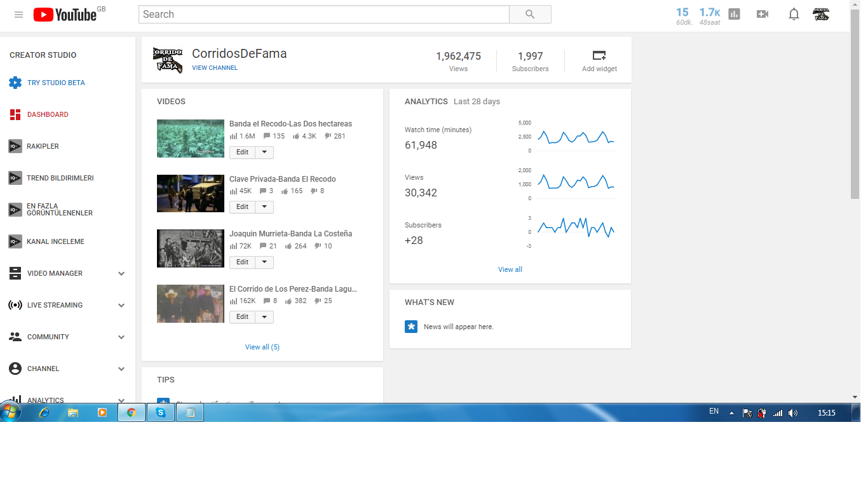Viewport: 868px width, 488px height.
Task: Open the Windows Start button
Action: (x=11, y=412)
